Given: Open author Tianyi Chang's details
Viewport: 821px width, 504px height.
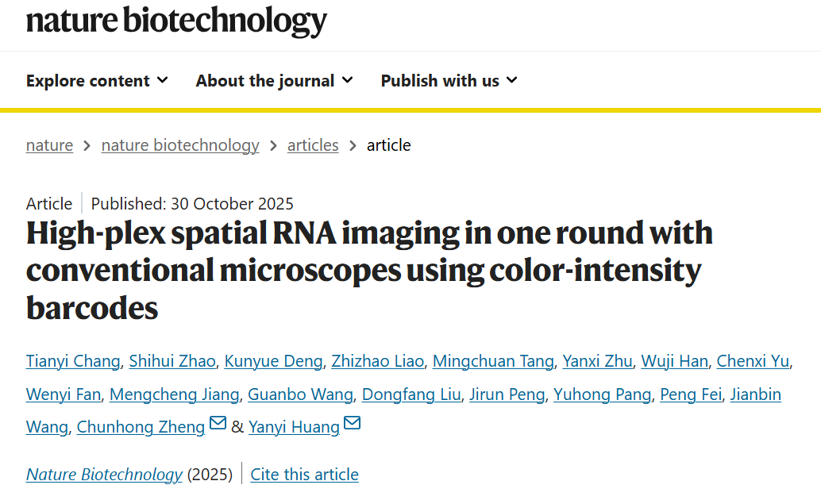Looking at the screenshot, I should (x=73, y=361).
